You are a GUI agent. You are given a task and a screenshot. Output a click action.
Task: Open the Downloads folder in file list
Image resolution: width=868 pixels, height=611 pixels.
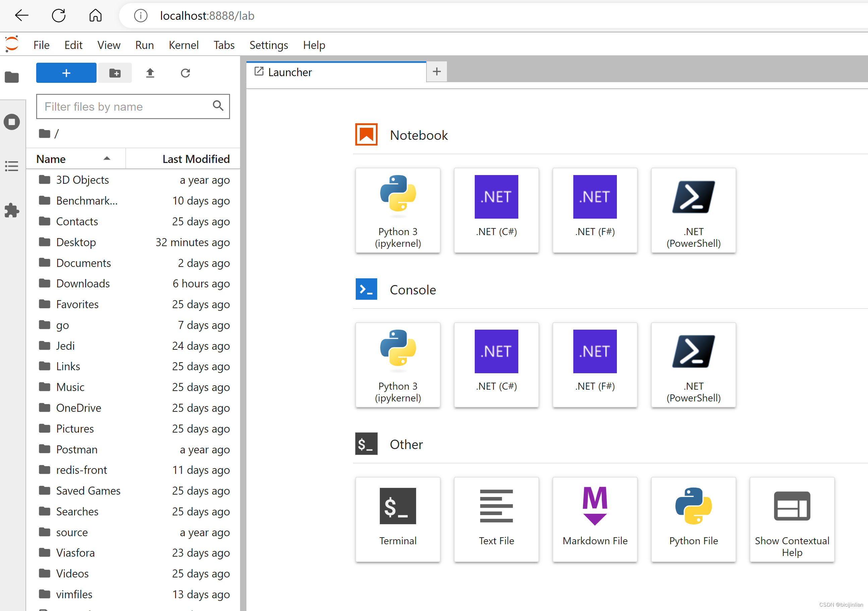(x=83, y=284)
